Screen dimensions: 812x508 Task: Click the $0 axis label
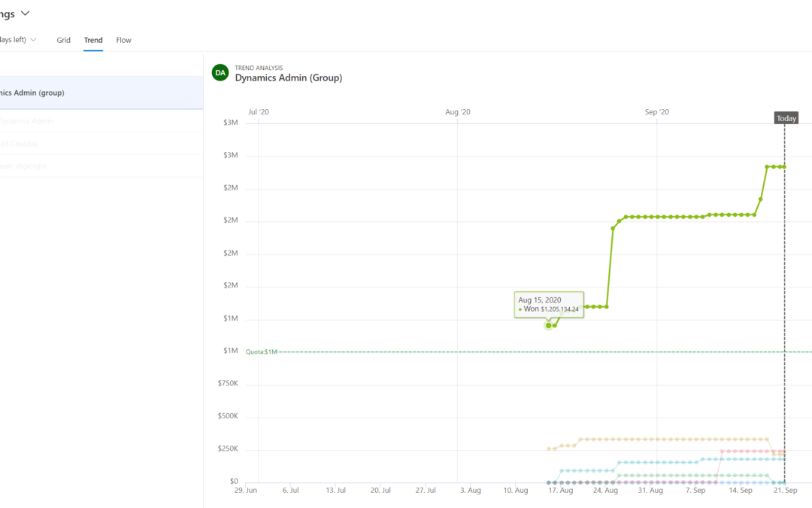point(234,482)
